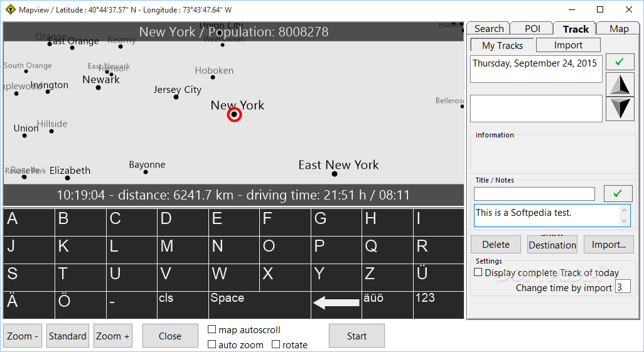This screenshot has width=644, height=352.
Task: Click the cls key to clear input
Action: tap(183, 305)
